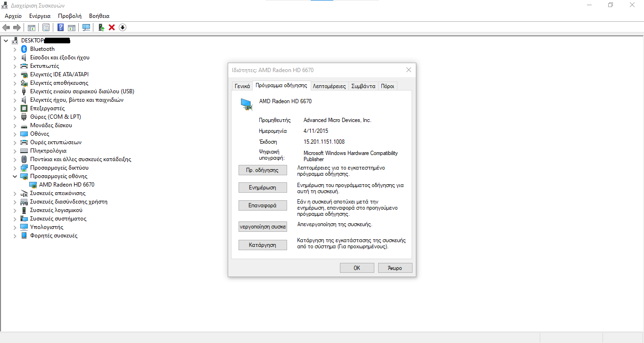Select Συσκευές διασύνδεσης χρήστη row
644x343 pixels.
coord(68,202)
